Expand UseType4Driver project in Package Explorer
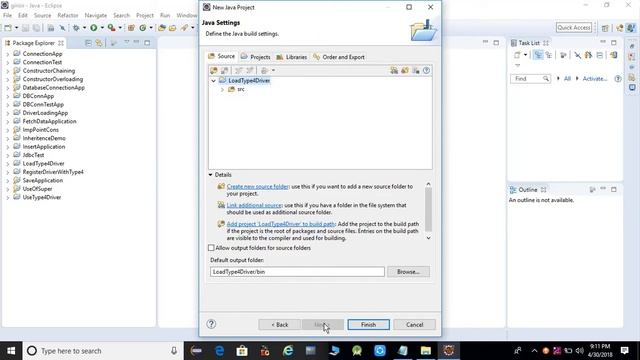 pos(8,198)
